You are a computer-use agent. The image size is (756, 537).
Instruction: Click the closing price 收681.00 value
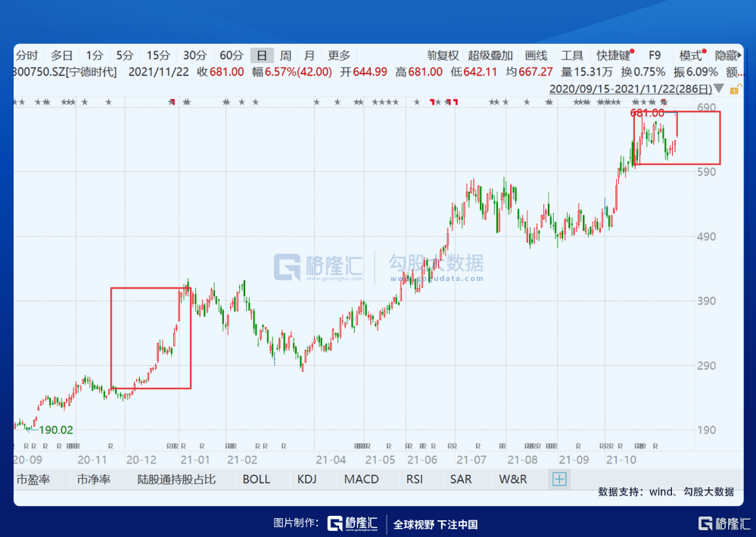(220, 72)
